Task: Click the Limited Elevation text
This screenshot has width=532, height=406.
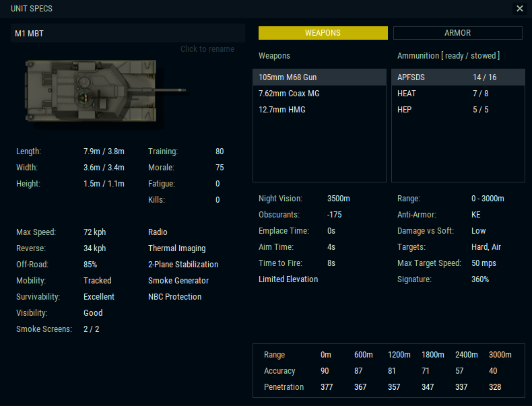Action: (288, 279)
